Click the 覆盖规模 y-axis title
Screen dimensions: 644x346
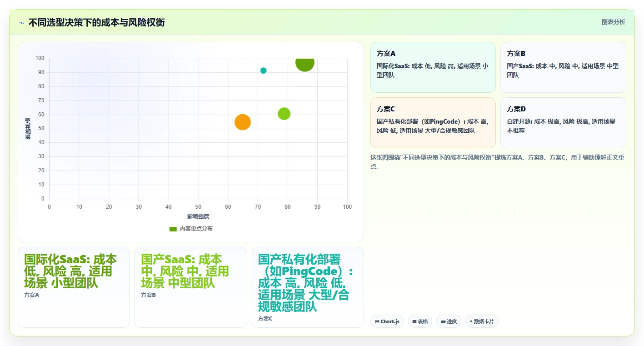28,129
